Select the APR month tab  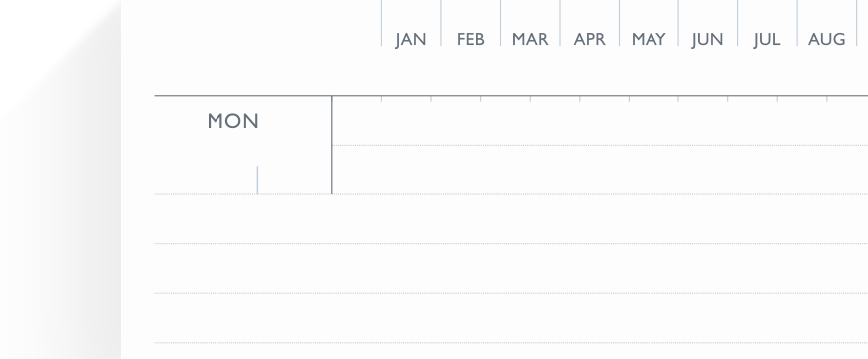point(589,23)
